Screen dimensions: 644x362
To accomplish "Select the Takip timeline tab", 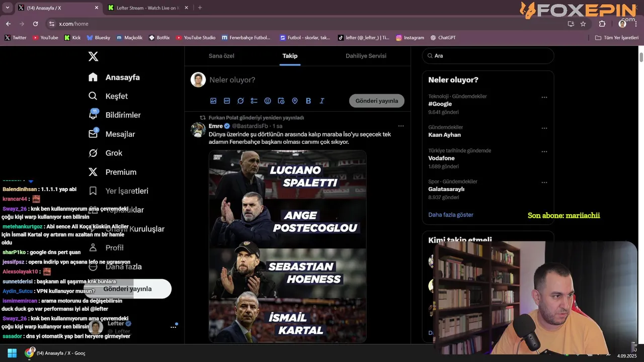I will click(290, 56).
